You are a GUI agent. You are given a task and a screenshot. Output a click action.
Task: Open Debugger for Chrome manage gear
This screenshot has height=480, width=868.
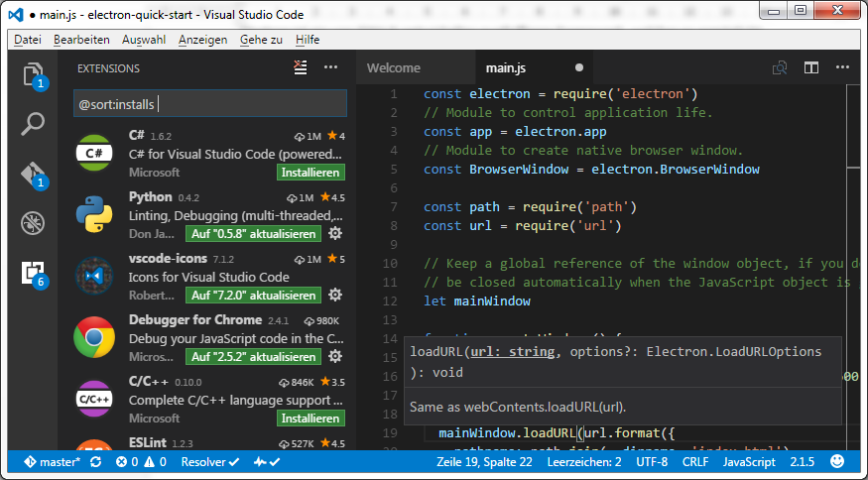335,357
